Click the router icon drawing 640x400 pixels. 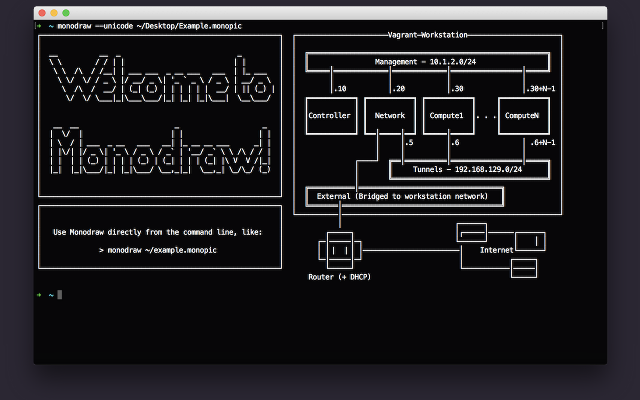click(340, 250)
